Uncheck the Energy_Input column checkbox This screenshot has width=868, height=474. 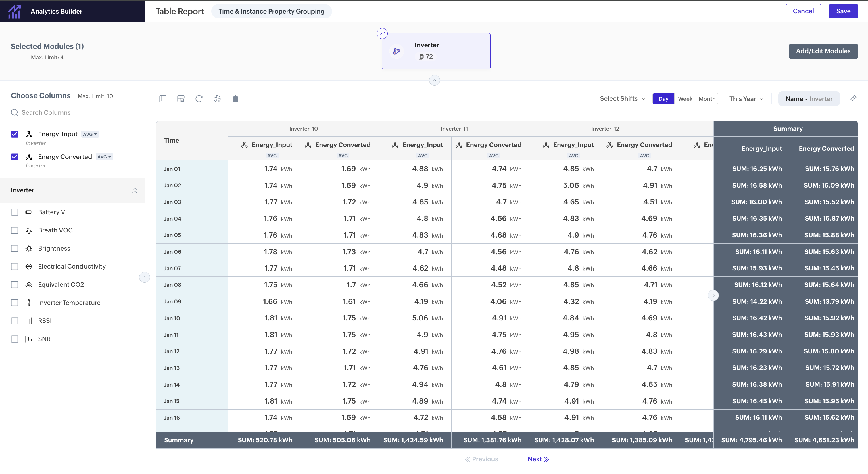(x=14, y=134)
